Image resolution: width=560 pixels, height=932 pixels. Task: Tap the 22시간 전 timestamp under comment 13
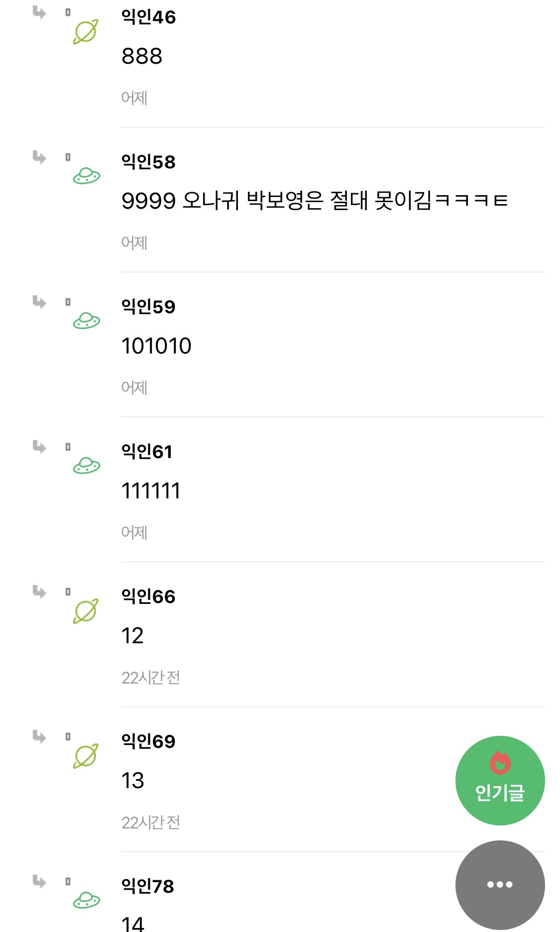click(151, 822)
